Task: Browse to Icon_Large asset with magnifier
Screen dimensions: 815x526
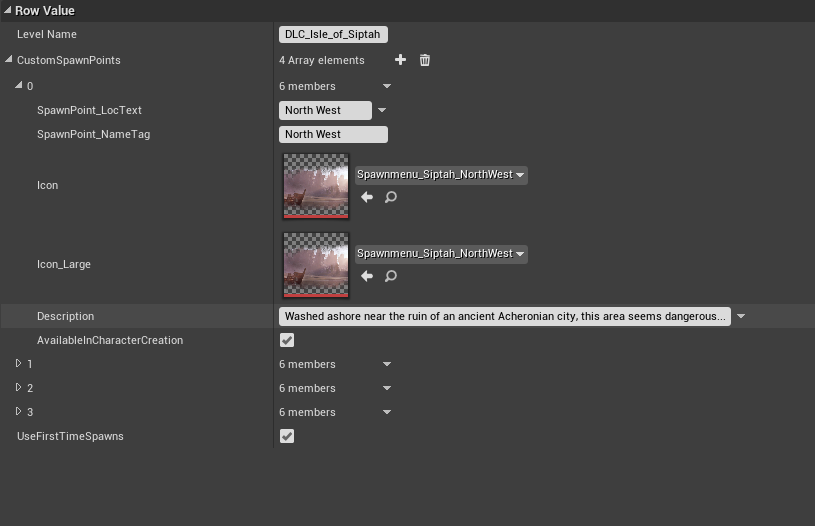Action: click(x=391, y=276)
